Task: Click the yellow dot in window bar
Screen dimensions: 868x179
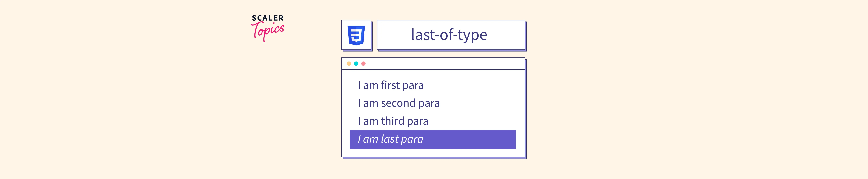Action: pos(349,64)
